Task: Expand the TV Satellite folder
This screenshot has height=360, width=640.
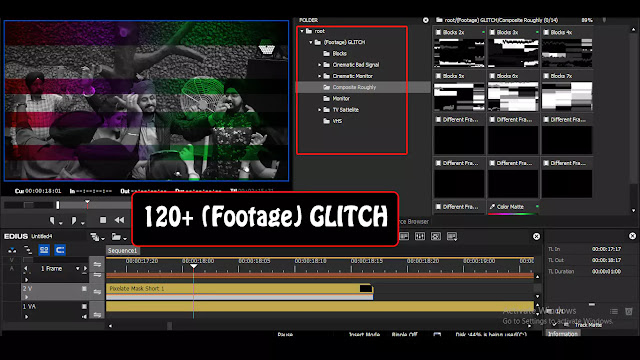Action: (320, 110)
